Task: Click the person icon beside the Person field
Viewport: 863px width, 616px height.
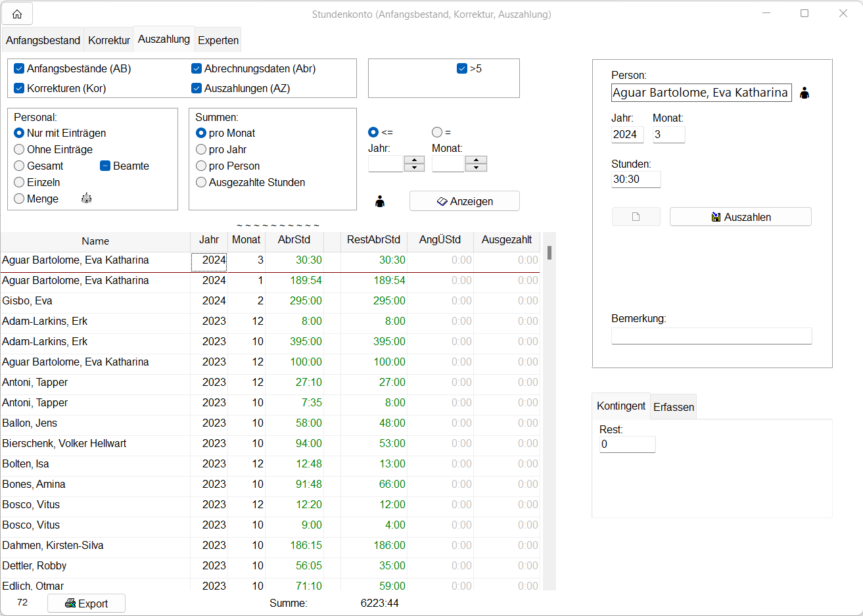Action: [x=804, y=93]
